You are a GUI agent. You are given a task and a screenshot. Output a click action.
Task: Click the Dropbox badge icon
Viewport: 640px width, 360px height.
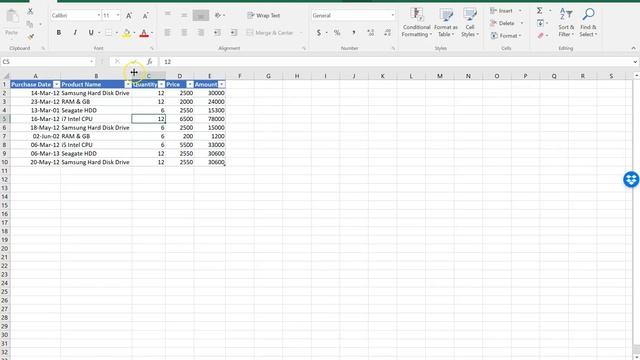point(631,179)
